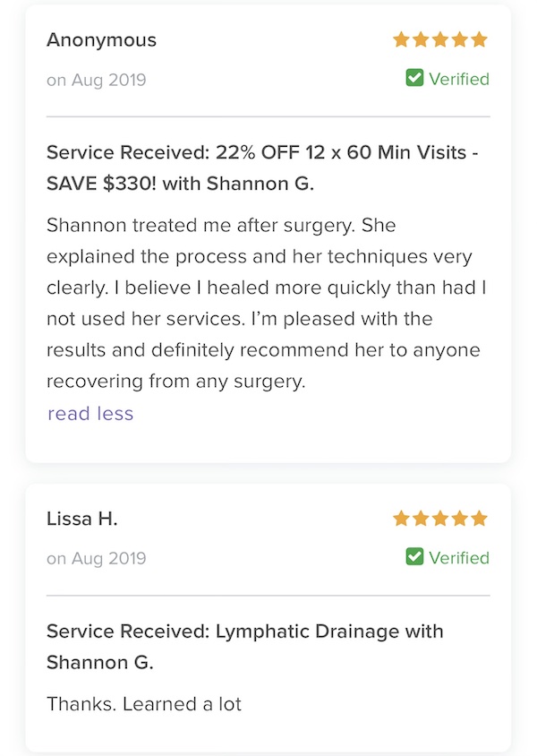Click 'Lymphatic Drainage with Shannon G.' service heading
The image size is (537, 756).
click(x=244, y=647)
